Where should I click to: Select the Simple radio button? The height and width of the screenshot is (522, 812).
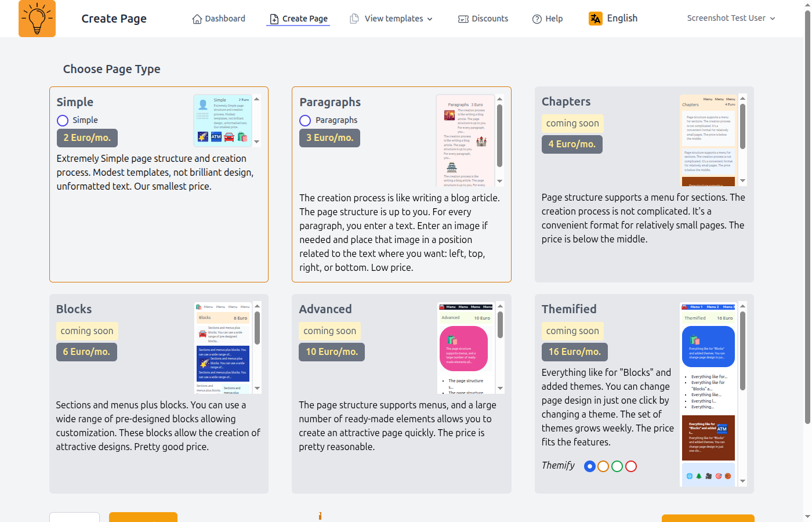coord(63,121)
